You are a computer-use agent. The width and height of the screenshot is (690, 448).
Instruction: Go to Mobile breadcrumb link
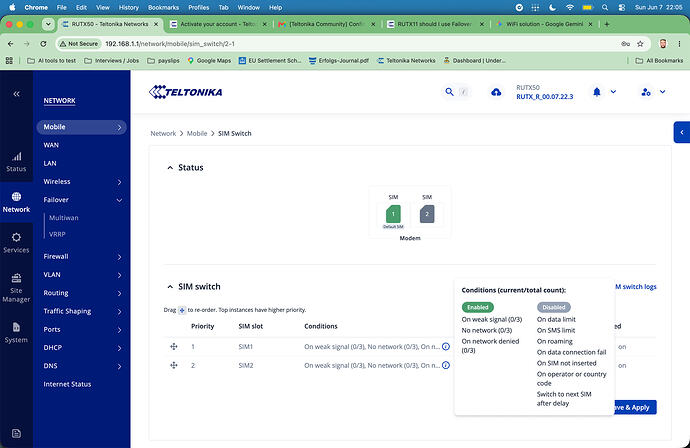coord(197,133)
